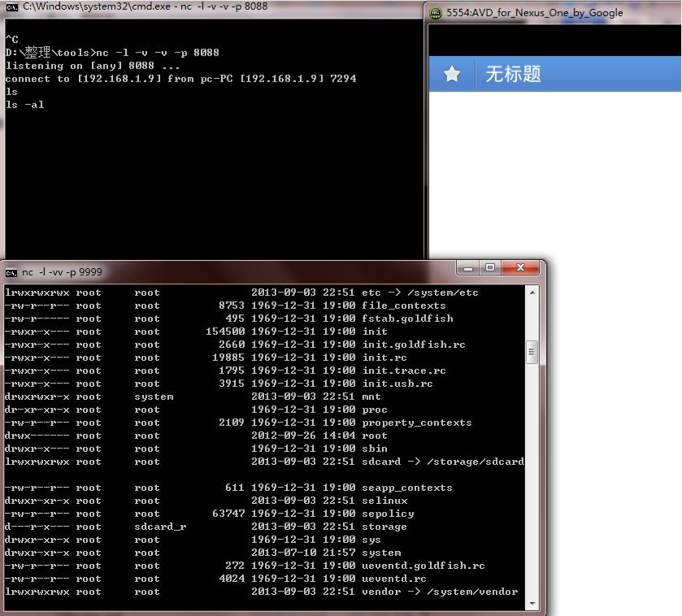Close the nc 9999 console window
The width and height of the screenshot is (682, 616).
pyautogui.click(x=520, y=268)
